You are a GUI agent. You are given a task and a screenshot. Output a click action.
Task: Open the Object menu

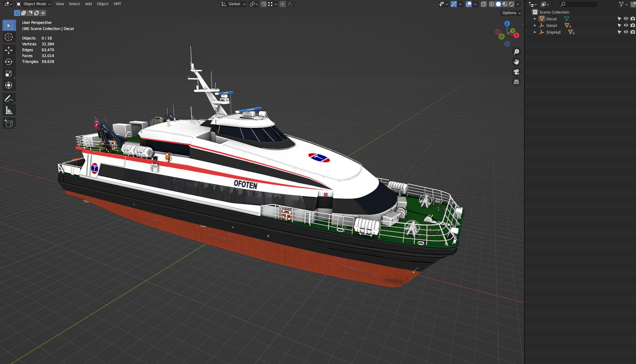[103, 4]
